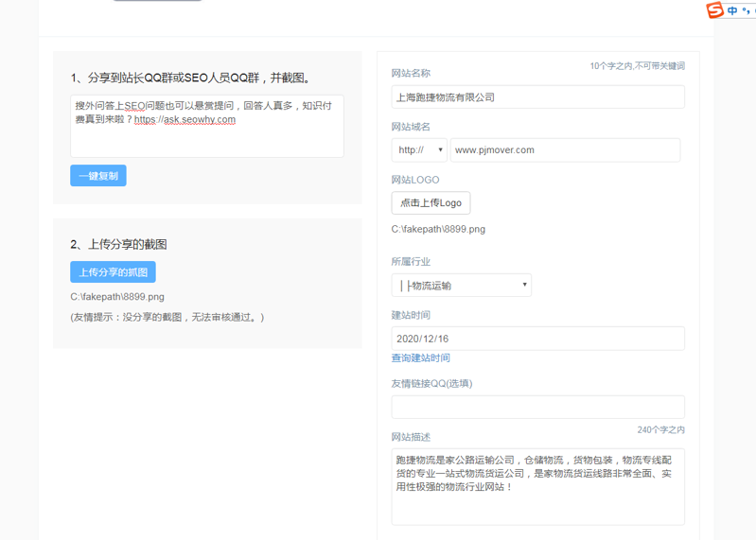Open the http:// protocol dropdown
756x540 pixels.
pos(419,150)
